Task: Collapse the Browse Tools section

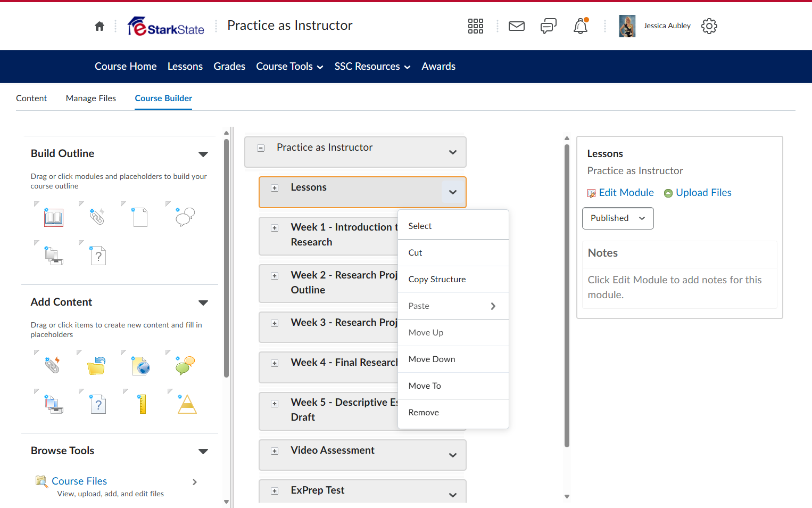Action: click(x=203, y=452)
